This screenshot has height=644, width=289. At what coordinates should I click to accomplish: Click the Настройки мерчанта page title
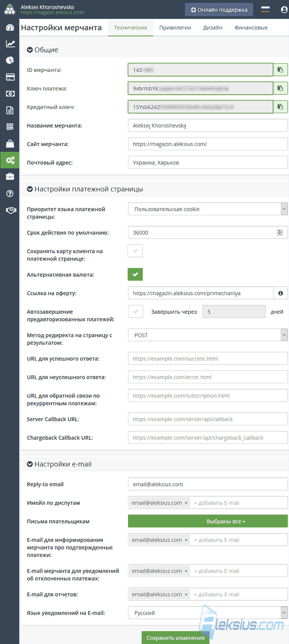pos(61,28)
